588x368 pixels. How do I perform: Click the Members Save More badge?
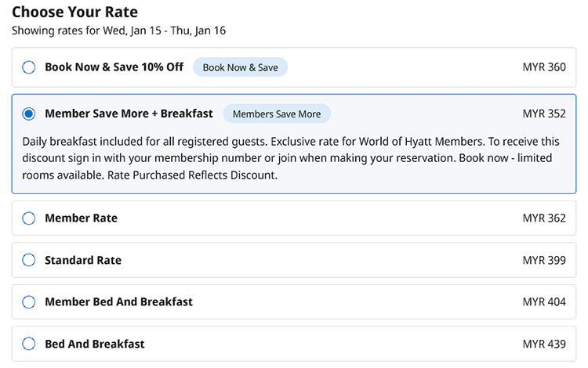[277, 114]
